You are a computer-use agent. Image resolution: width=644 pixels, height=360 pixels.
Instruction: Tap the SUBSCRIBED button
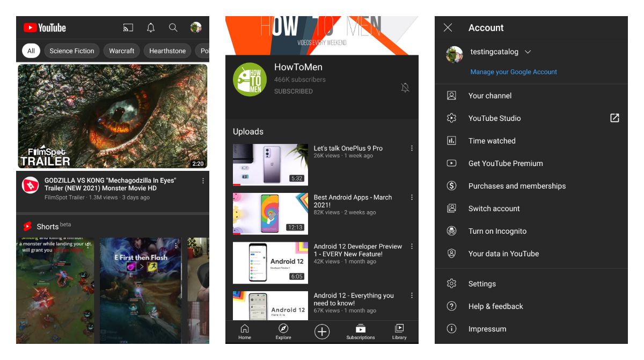coord(294,91)
